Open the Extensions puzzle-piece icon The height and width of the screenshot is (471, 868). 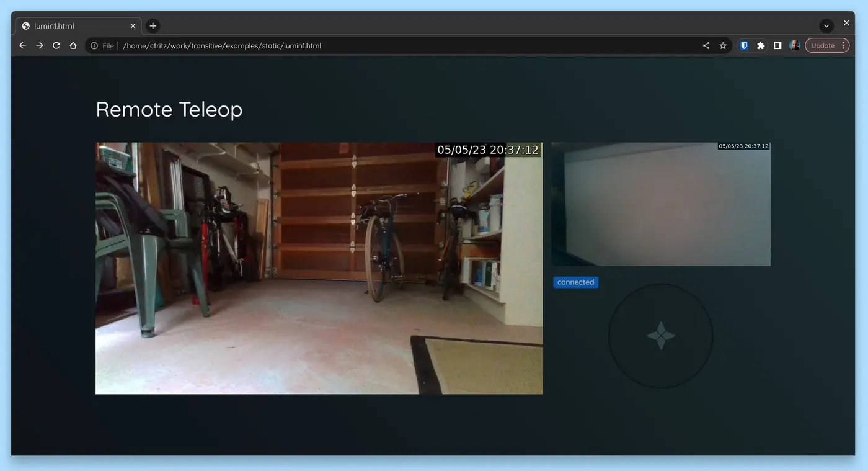(760, 45)
